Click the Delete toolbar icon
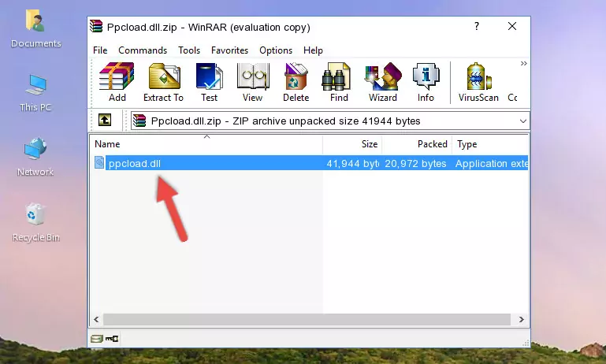The width and height of the screenshot is (606, 364). [296, 82]
